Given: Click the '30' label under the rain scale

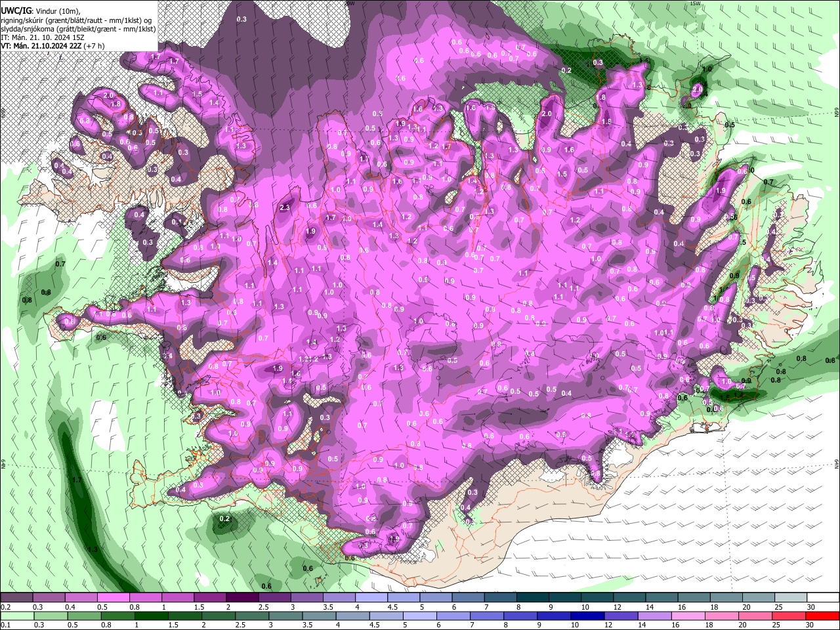Looking at the screenshot, I should tap(811, 625).
